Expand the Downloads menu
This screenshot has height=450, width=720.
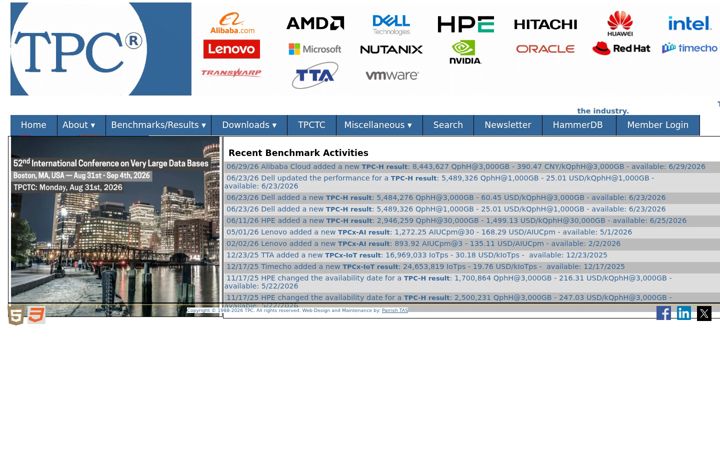(x=249, y=125)
